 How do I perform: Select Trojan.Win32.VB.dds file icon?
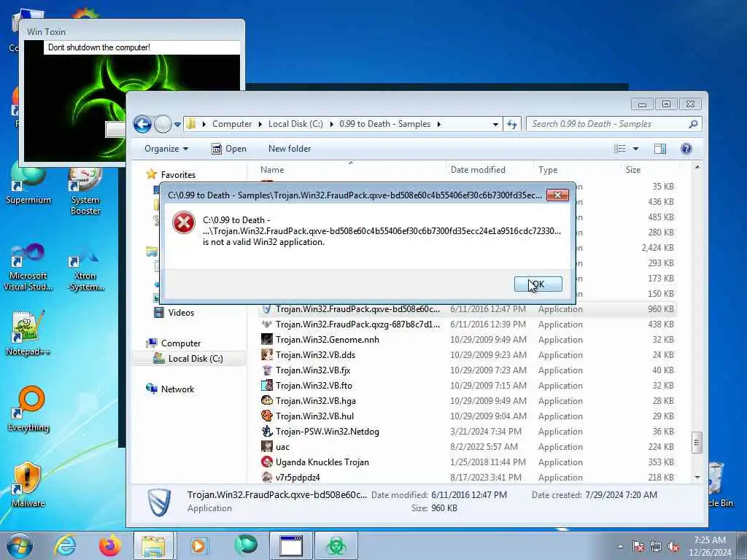coord(267,354)
